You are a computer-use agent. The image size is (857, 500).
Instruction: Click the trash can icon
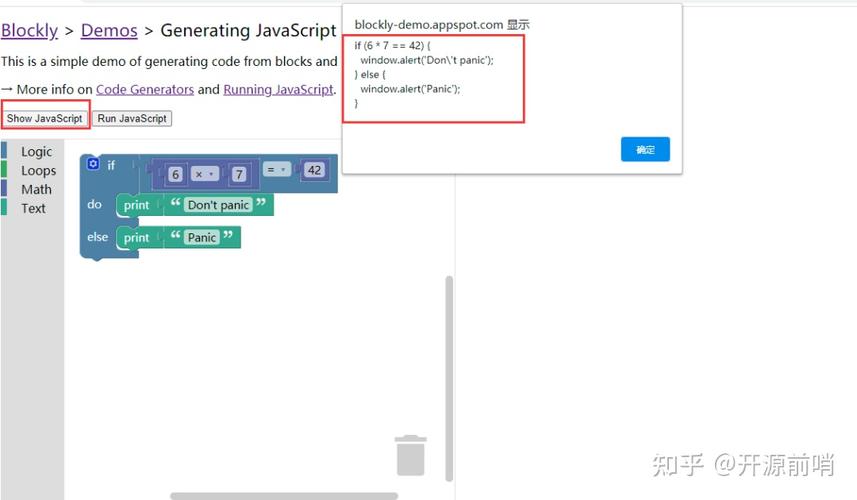click(x=410, y=455)
